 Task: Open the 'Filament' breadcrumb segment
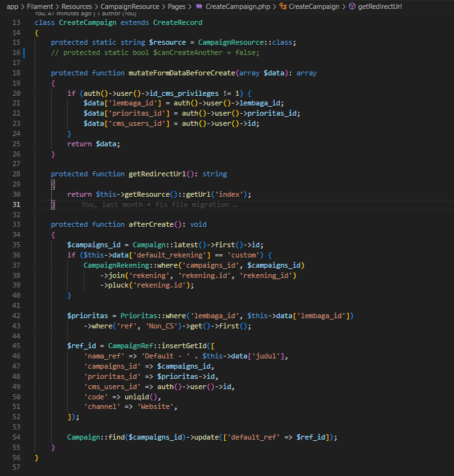[40, 6]
